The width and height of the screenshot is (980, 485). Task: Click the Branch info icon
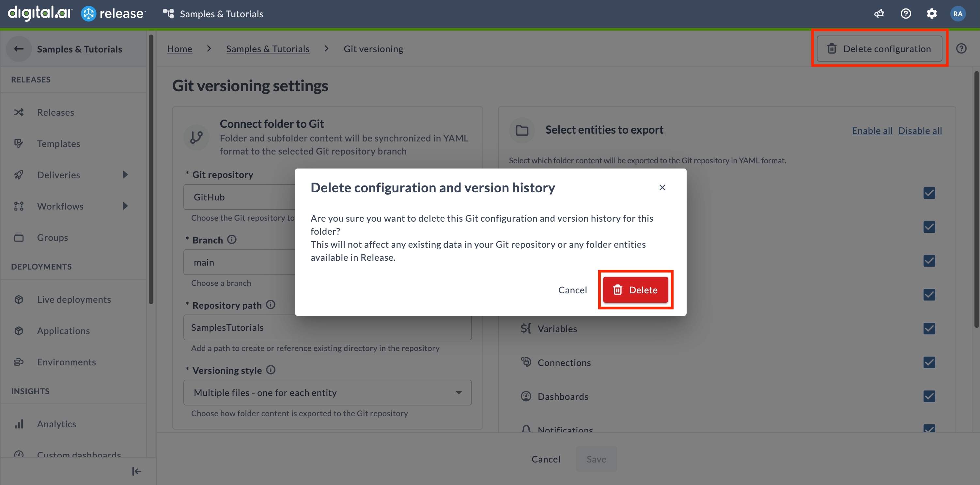[x=231, y=240]
